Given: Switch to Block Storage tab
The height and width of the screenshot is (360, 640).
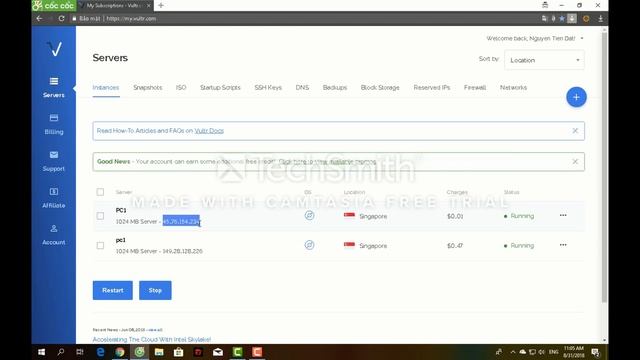Looking at the screenshot, I should (380, 87).
